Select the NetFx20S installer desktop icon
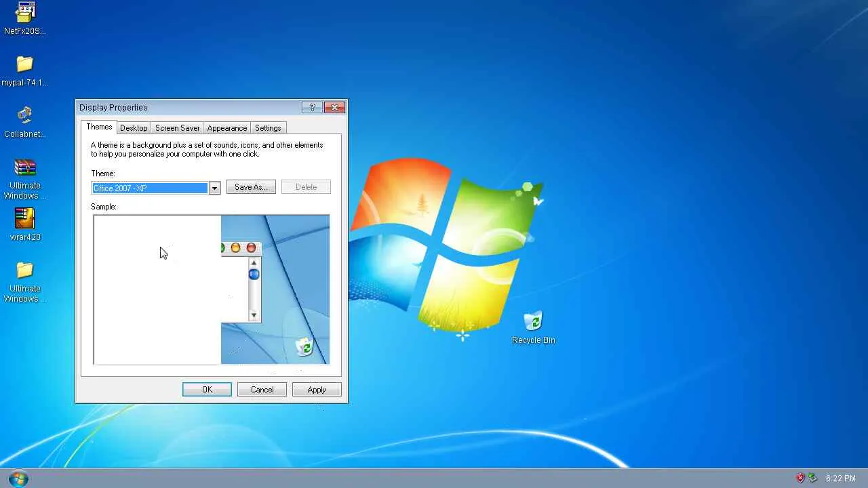Image resolution: width=868 pixels, height=488 pixels. (25, 18)
